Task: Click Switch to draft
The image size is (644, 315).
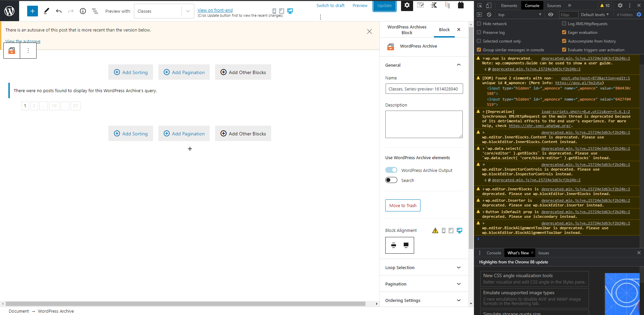Action: click(331, 6)
